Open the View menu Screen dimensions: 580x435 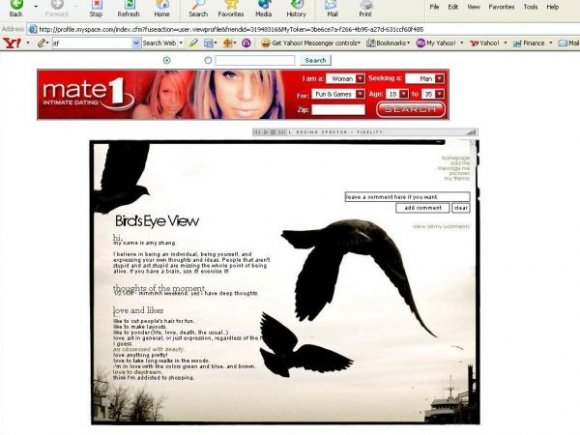[473, 7]
